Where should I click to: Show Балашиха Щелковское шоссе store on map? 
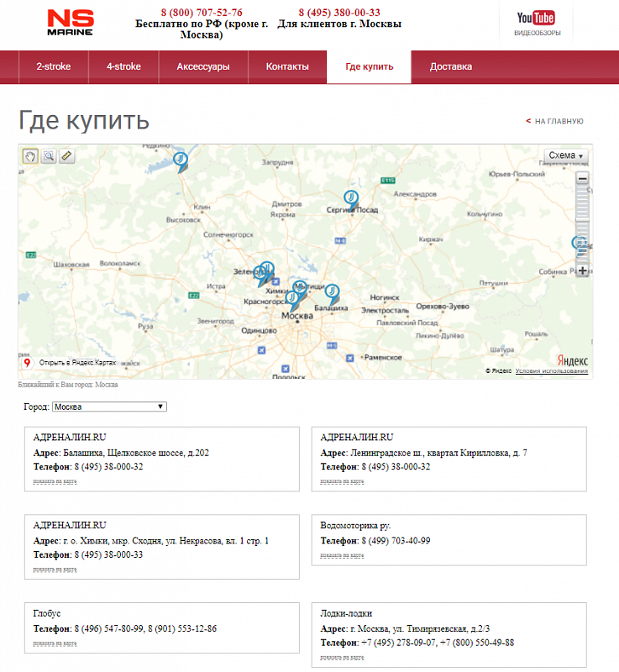coord(55,481)
